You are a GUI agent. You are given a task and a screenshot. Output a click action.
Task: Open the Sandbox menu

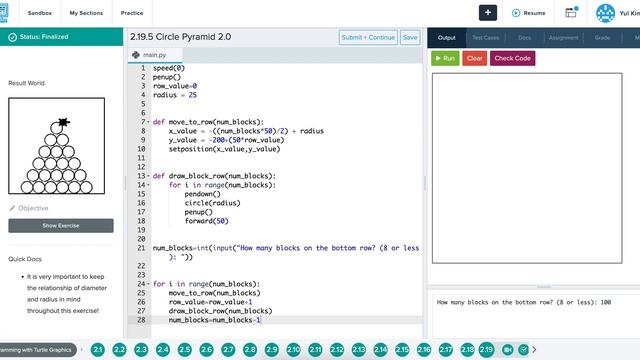(40, 13)
